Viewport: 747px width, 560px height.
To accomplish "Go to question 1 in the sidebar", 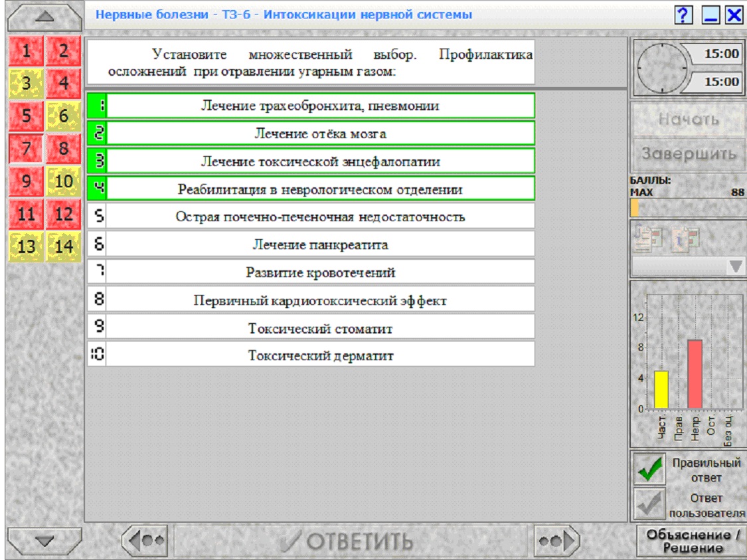I will (x=26, y=50).
